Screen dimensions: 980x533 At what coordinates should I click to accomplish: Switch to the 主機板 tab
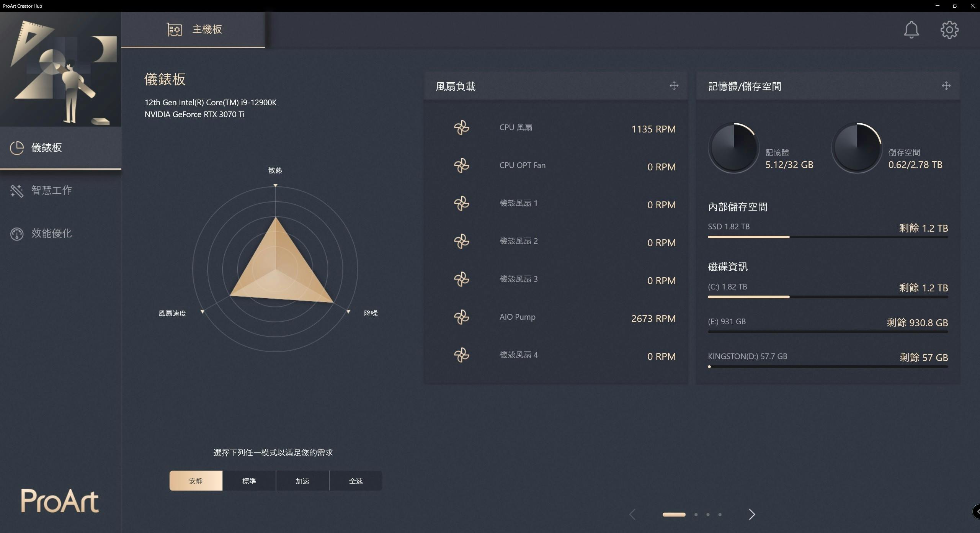coord(193,29)
